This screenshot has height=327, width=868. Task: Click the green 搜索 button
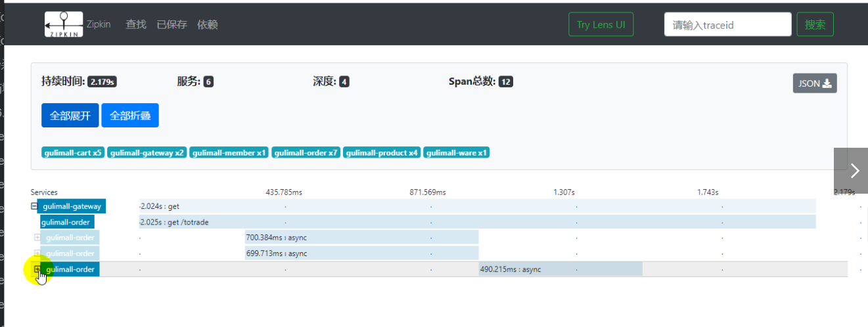(815, 25)
